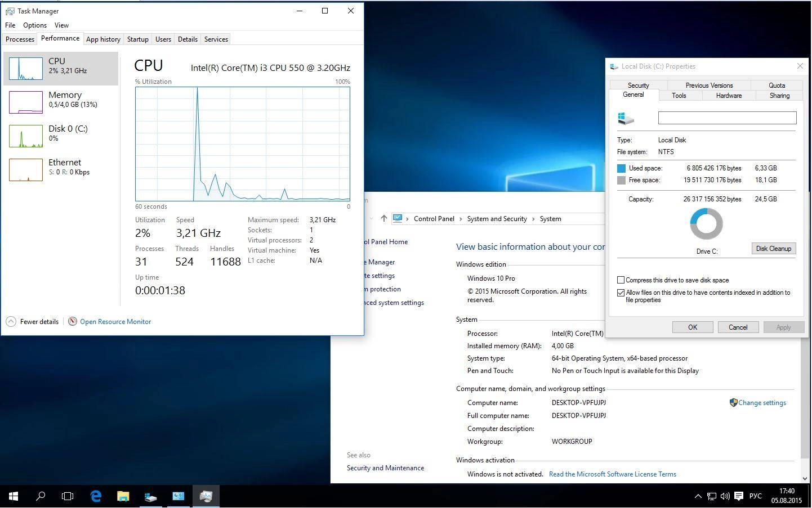Image resolution: width=812 pixels, height=508 pixels.
Task: Click Control Panel breadcrumb
Action: (x=434, y=219)
